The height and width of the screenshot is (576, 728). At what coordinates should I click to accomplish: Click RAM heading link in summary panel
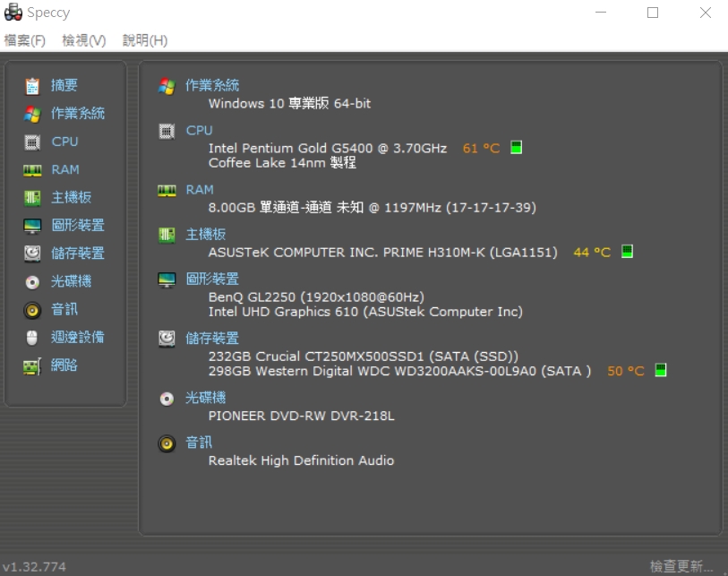coord(200,190)
